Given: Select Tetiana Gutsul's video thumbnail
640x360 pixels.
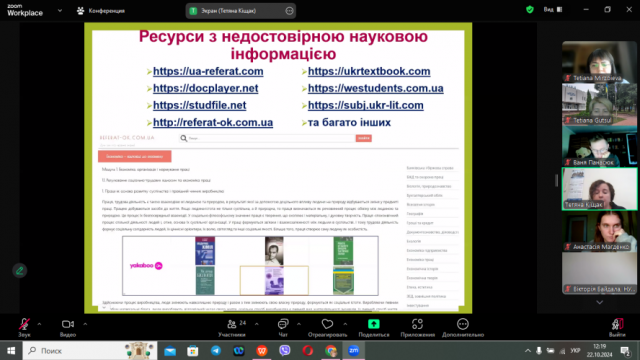Looking at the screenshot, I should click(599, 104).
